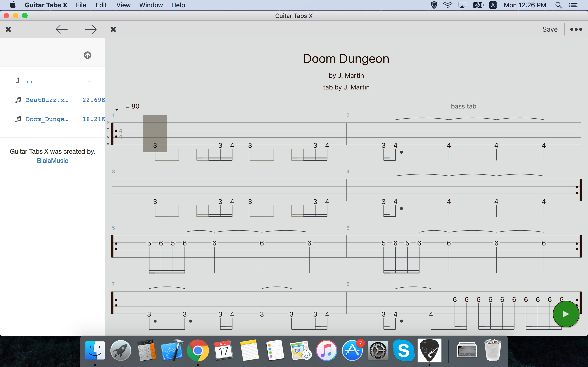Screen dimensions: 588x367
Task: Close the file sidebar with left X
Action: [8, 29]
